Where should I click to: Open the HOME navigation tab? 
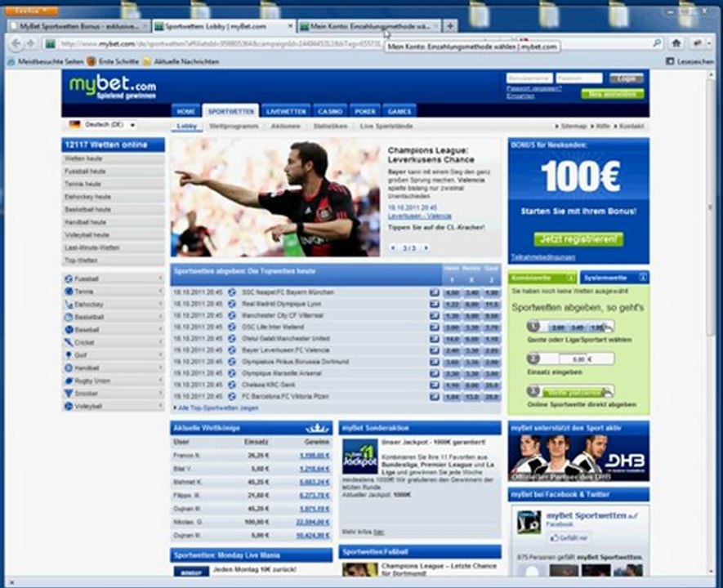tap(185, 111)
